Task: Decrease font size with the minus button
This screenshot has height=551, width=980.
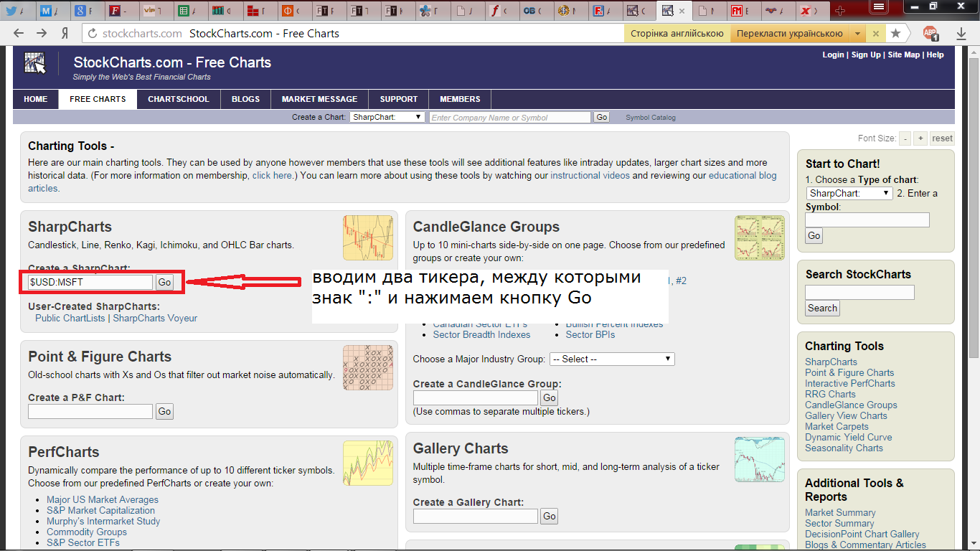Action: point(905,138)
